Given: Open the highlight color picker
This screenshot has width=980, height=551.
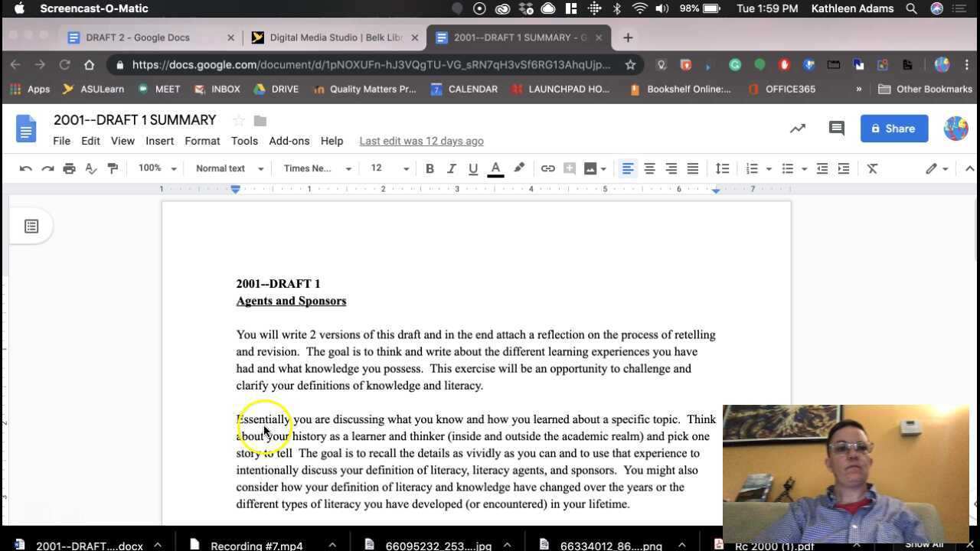Looking at the screenshot, I should point(519,168).
